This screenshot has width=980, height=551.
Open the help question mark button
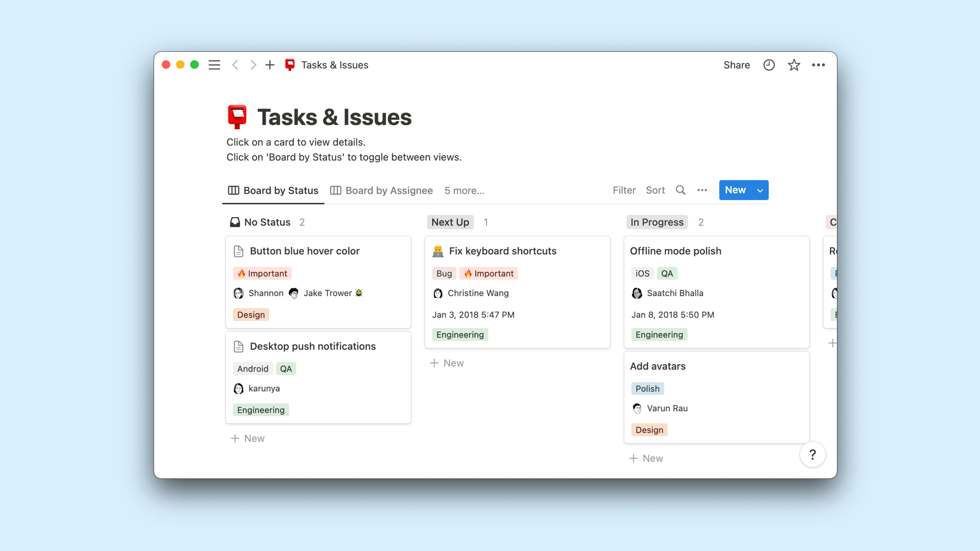(812, 454)
